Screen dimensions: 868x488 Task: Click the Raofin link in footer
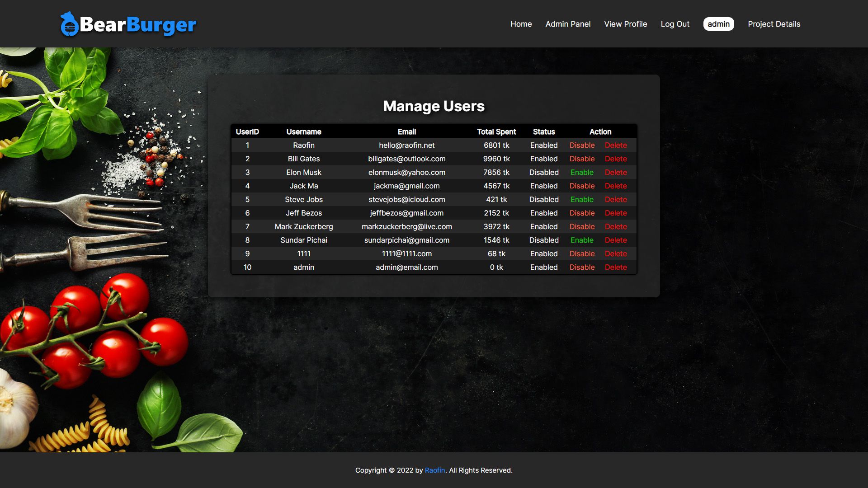point(434,470)
